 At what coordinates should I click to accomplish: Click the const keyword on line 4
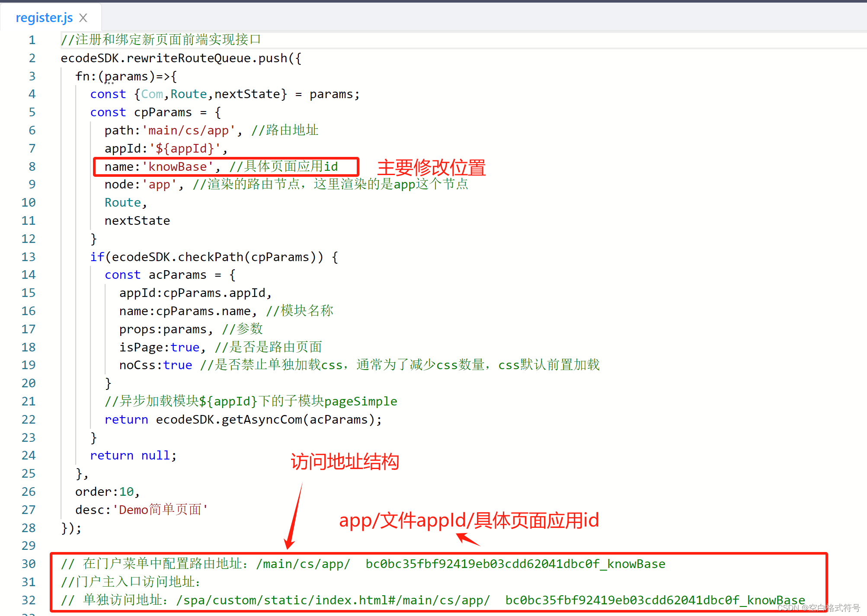[x=108, y=94]
